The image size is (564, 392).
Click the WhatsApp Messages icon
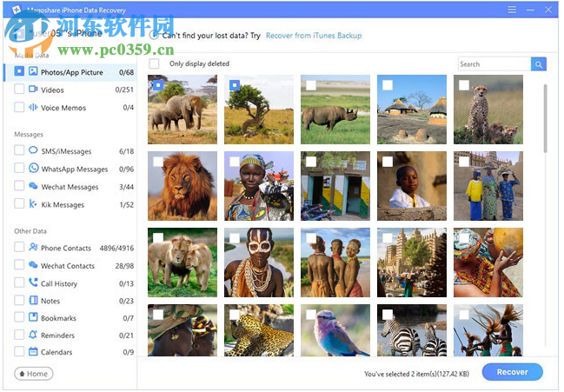(33, 168)
